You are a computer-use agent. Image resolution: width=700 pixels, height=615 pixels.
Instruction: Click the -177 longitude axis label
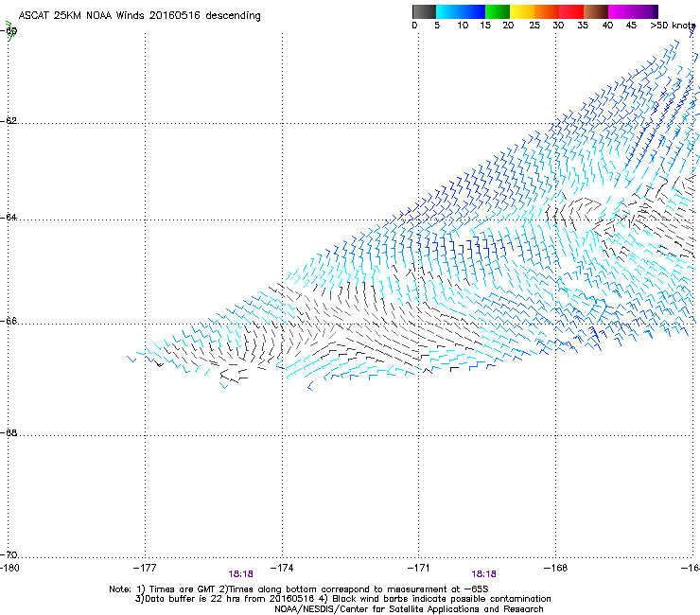(145, 568)
